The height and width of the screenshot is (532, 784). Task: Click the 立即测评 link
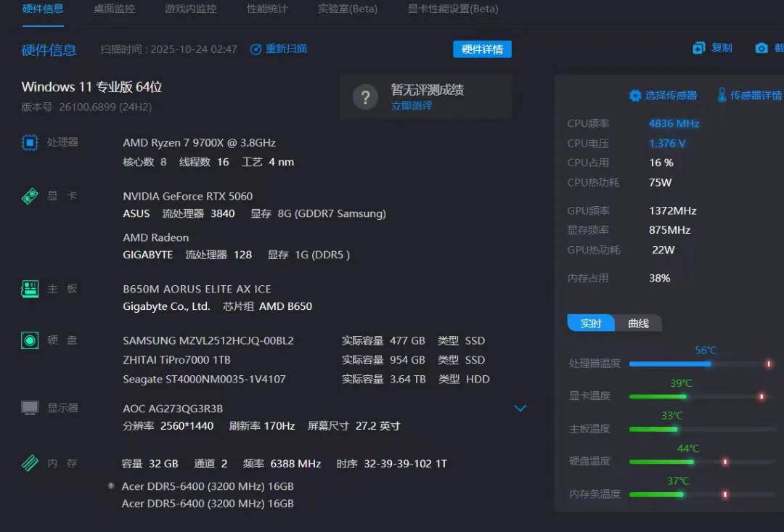pos(412,105)
